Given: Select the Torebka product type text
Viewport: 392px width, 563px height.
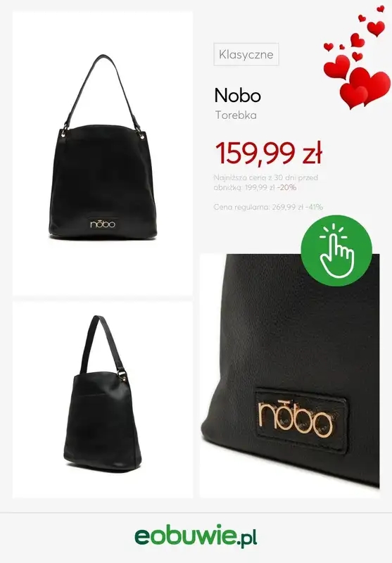Looking at the screenshot, I should (x=236, y=115).
